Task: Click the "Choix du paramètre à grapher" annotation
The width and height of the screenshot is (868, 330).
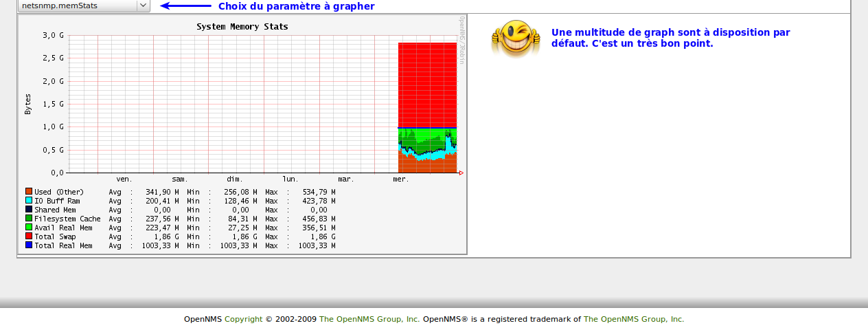Action: [x=296, y=6]
